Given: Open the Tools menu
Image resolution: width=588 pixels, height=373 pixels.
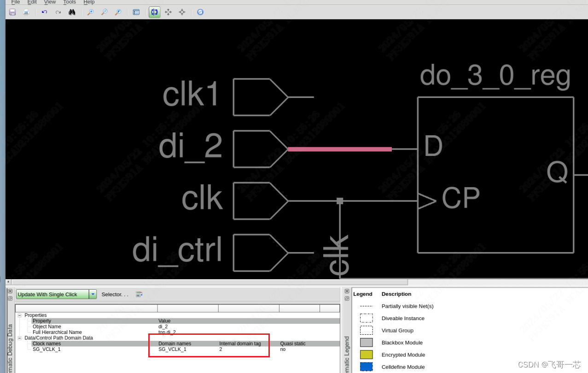Looking at the screenshot, I should [x=69, y=2].
